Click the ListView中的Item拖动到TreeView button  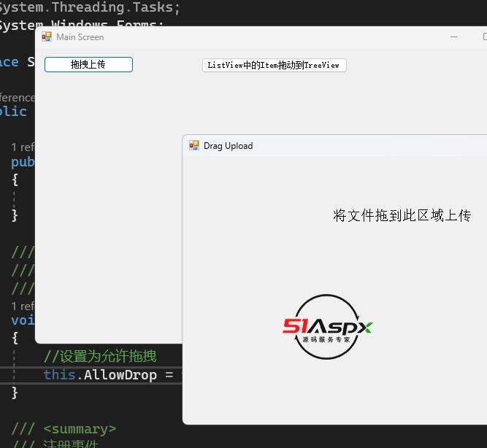click(x=275, y=65)
